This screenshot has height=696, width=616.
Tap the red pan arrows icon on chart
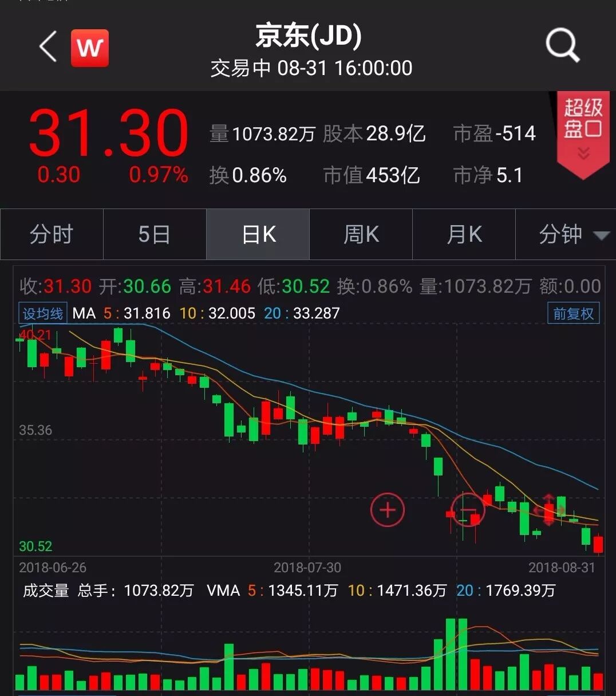pos(548,509)
